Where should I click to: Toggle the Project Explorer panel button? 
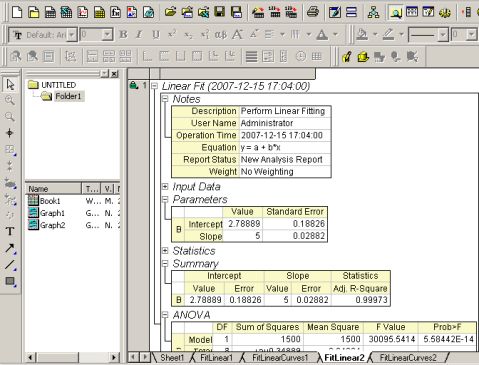(395, 12)
